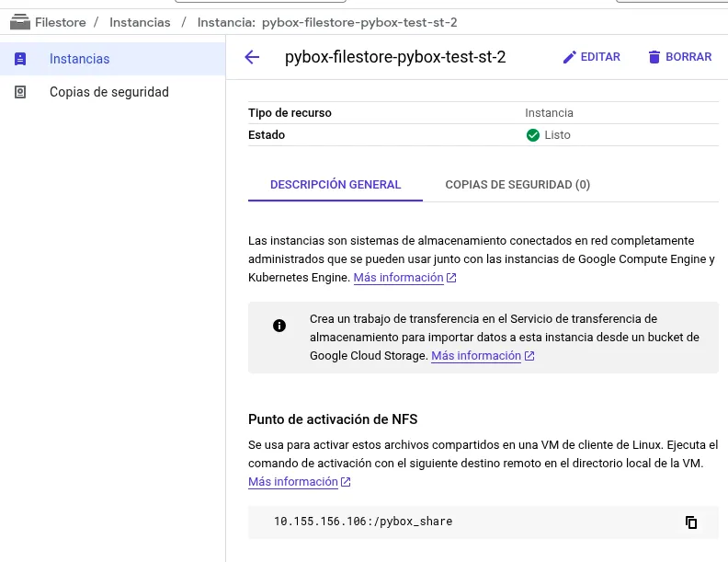Open Más información link under NFS section
The image size is (728, 562).
coord(293,482)
